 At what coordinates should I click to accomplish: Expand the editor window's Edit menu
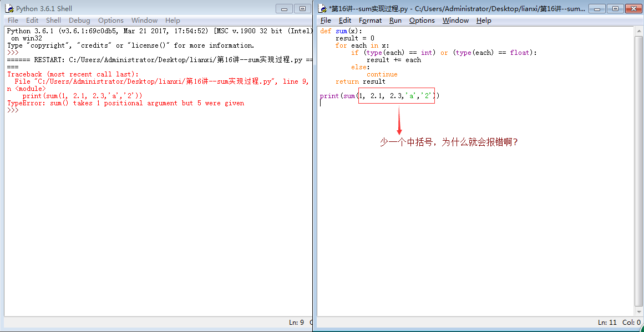[344, 21]
